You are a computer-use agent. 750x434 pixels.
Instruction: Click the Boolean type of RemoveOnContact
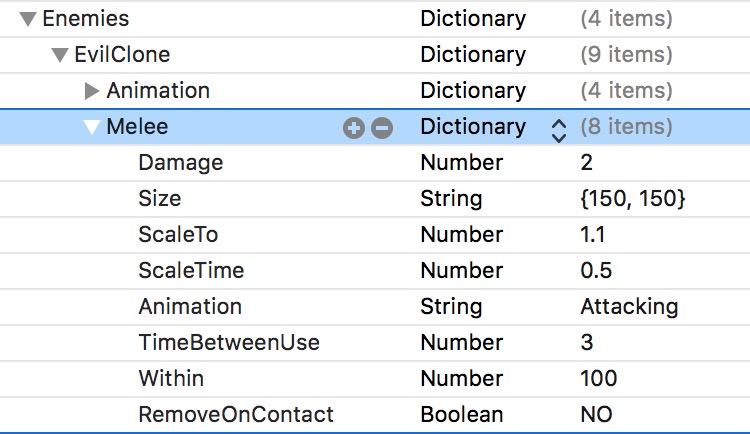pos(461,415)
